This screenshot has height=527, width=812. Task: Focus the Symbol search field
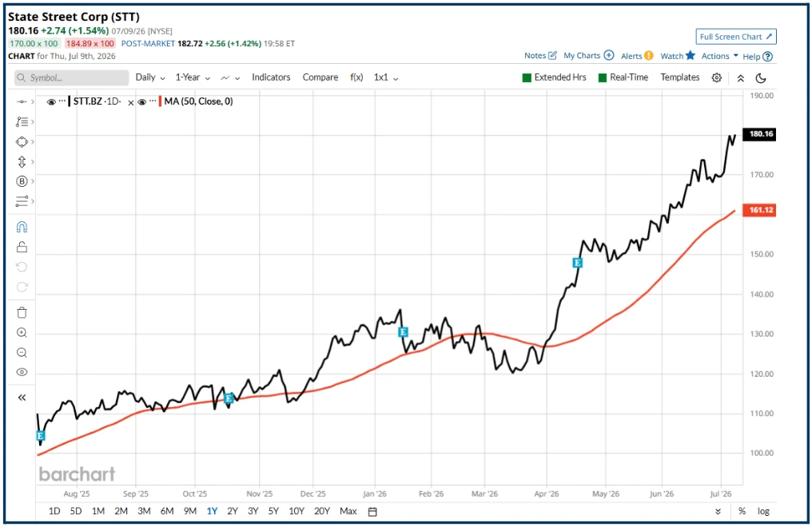click(71, 77)
